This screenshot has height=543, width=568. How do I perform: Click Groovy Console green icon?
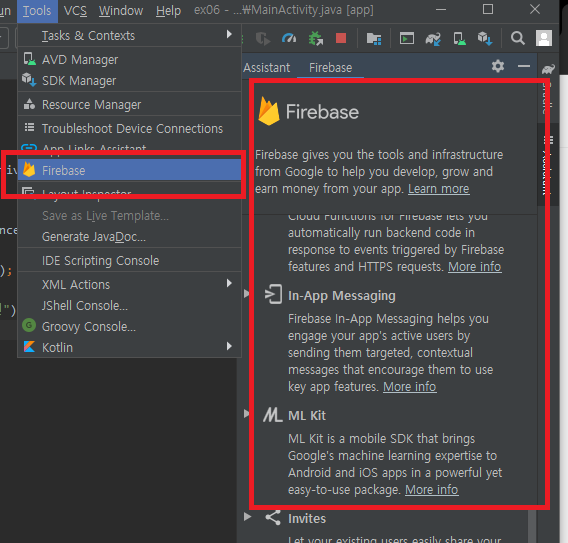click(x=29, y=325)
